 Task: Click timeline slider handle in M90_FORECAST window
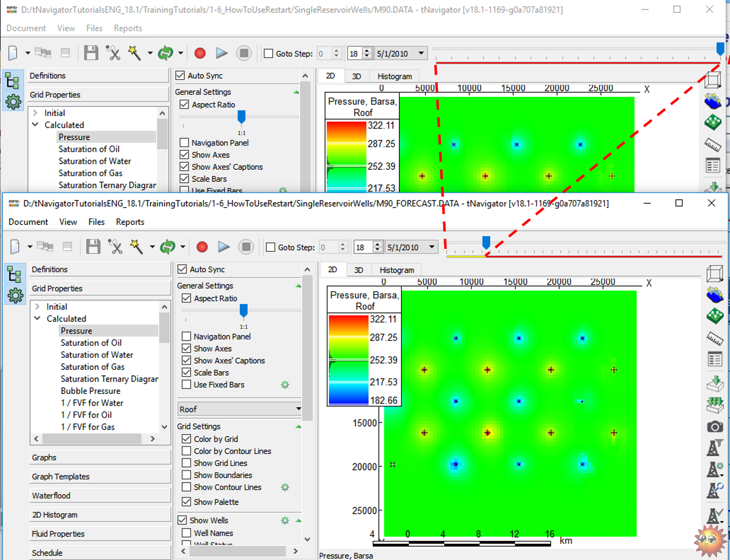(x=486, y=242)
